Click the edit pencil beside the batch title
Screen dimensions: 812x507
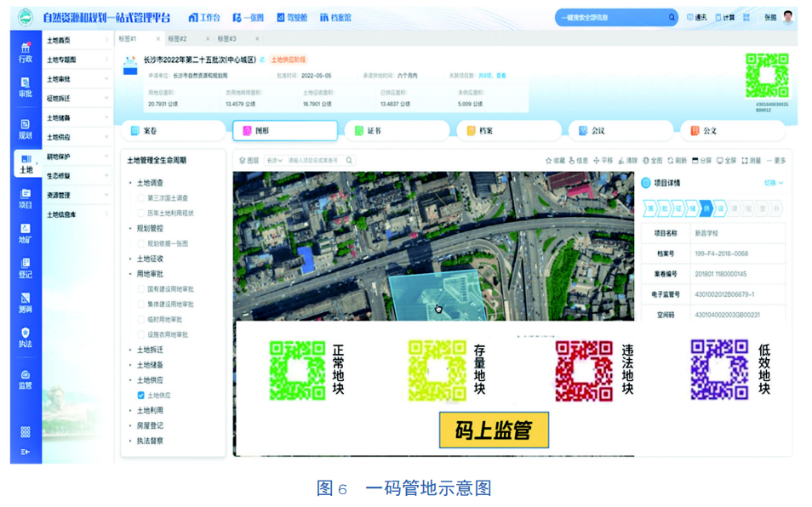coord(262,60)
